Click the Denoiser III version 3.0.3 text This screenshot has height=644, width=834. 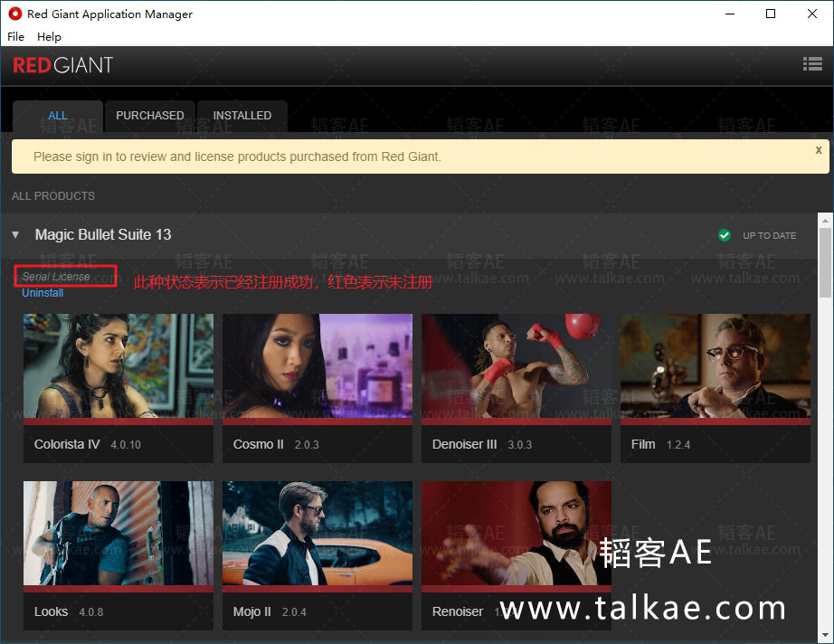[519, 445]
